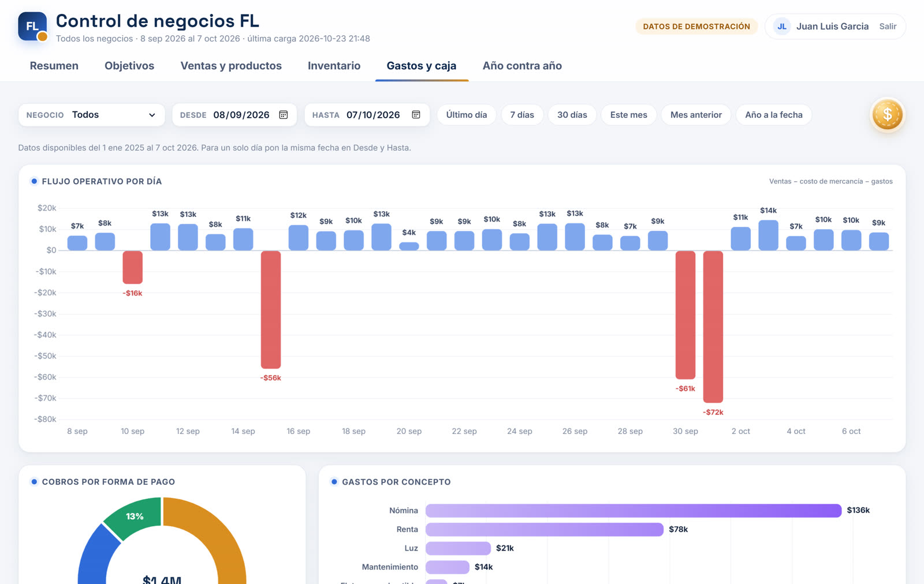Click the Control de negocios FL title
This screenshot has height=584, width=924.
coord(158,21)
